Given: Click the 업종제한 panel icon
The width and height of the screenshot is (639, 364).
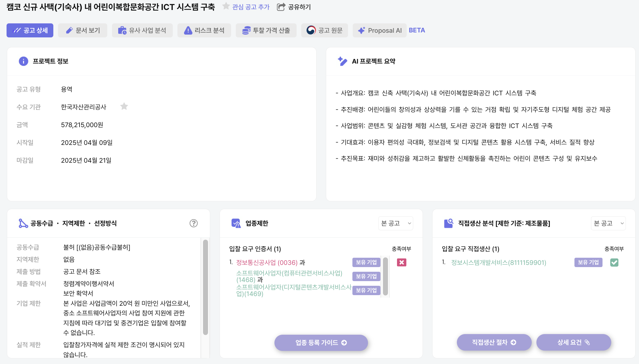Looking at the screenshot, I should pyautogui.click(x=236, y=223).
